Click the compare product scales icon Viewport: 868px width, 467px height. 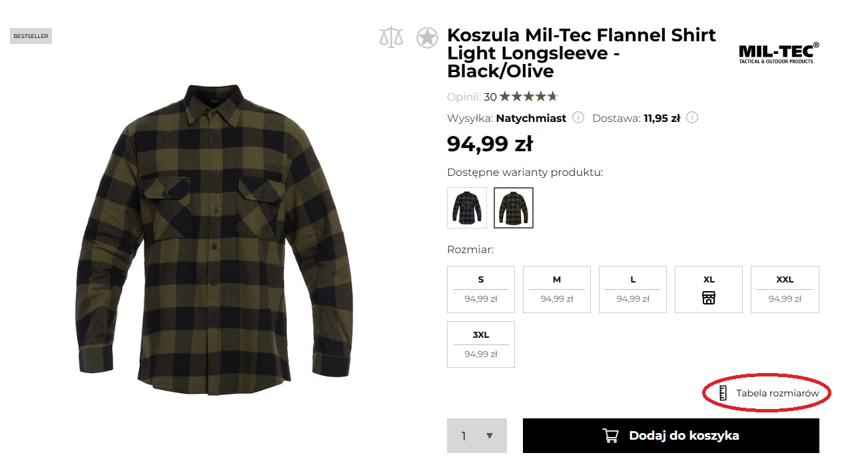click(x=391, y=37)
